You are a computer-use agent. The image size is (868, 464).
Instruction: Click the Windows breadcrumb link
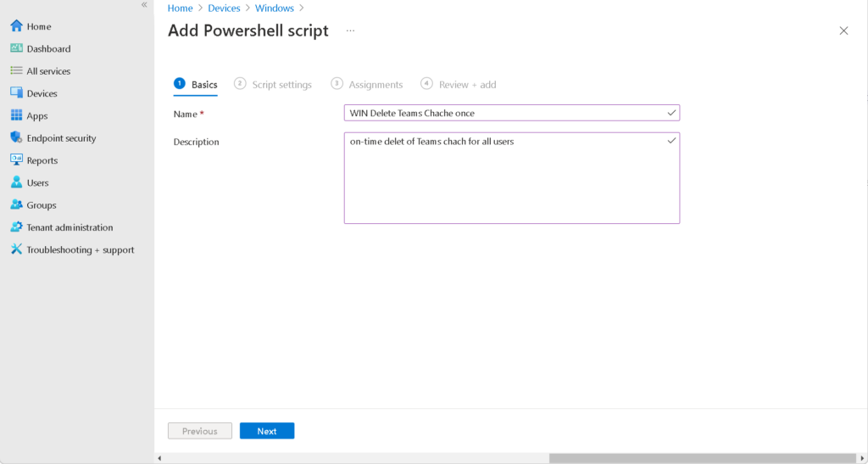pyautogui.click(x=275, y=8)
